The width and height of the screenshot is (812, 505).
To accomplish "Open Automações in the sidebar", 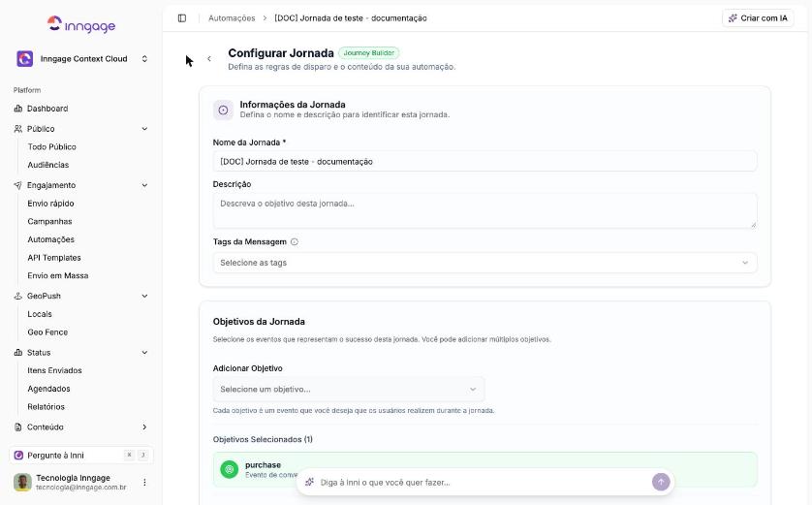I will [x=50, y=239].
